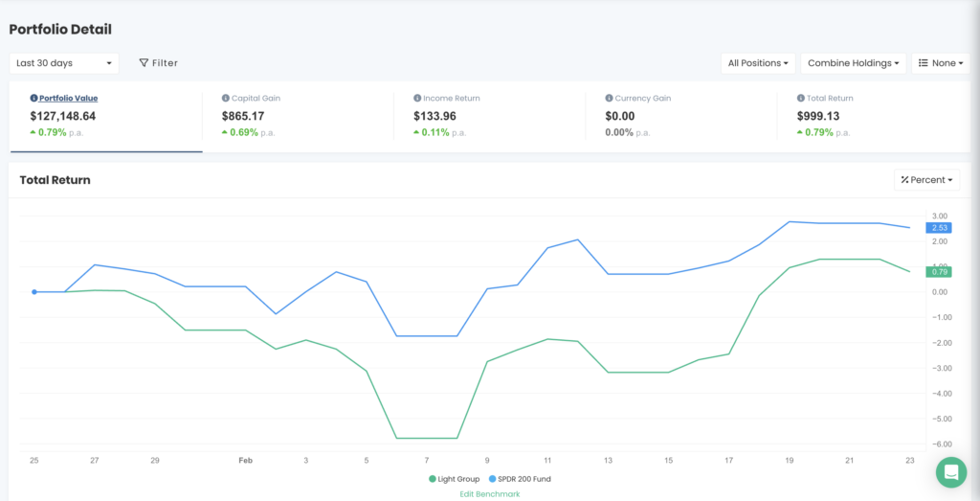The width and height of the screenshot is (980, 501).
Task: Click the Currency Gain info icon
Action: click(609, 99)
